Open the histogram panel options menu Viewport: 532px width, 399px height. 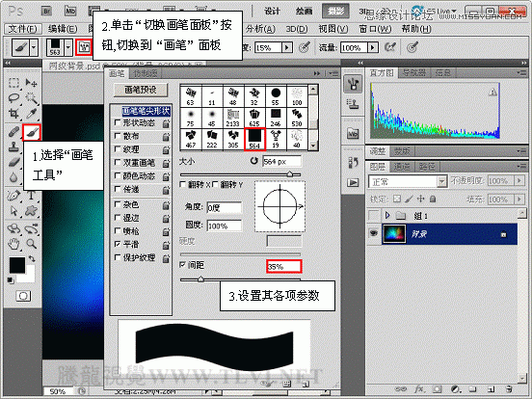[x=521, y=72]
